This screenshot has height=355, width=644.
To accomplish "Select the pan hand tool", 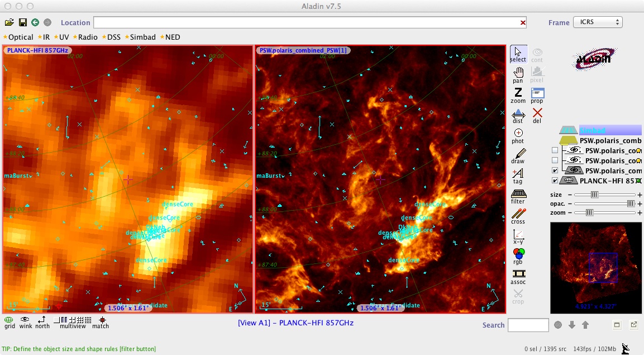I will click(518, 75).
